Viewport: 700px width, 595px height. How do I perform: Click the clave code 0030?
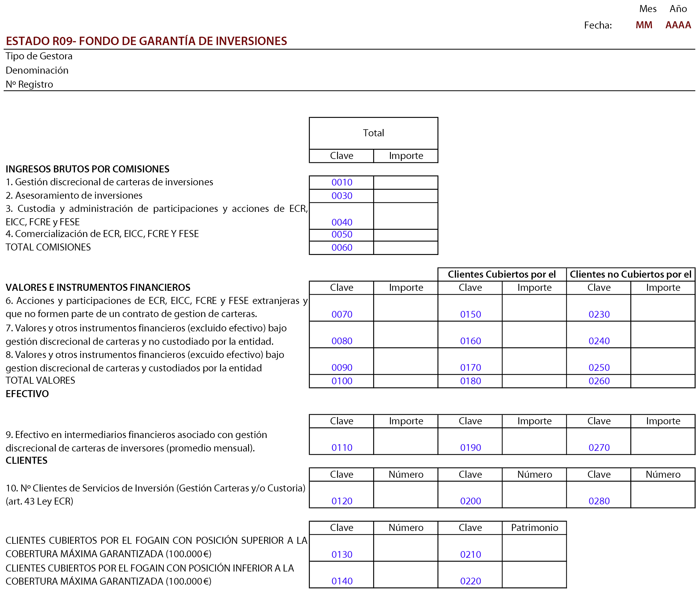pos(342,196)
